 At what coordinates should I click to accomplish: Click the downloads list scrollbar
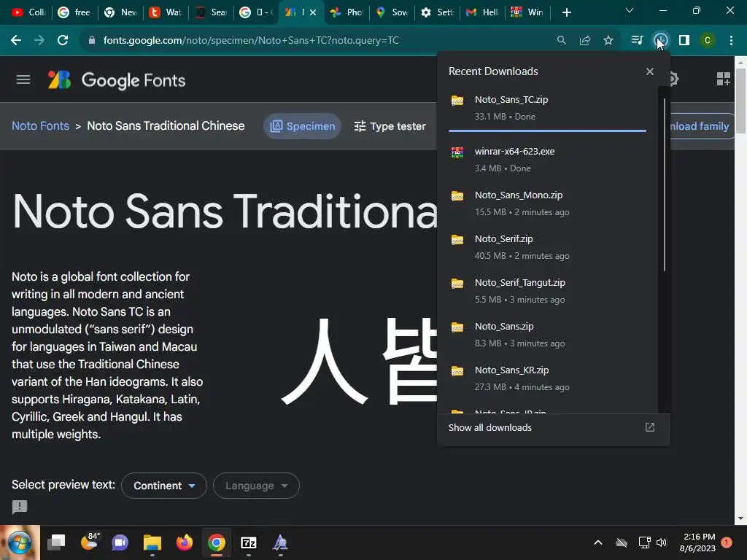coord(664,184)
